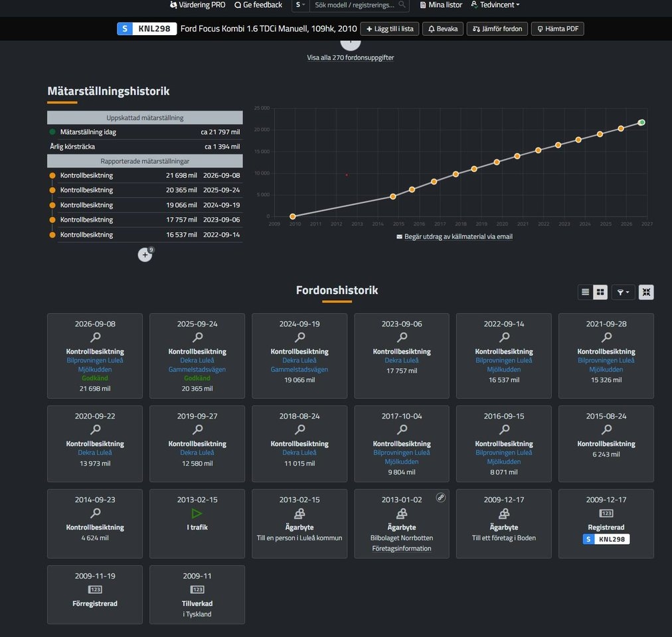Click the Förregistrerad plate icon dated 2009-11-19
Viewport: 672px width, 637px height.
pyautogui.click(x=95, y=589)
